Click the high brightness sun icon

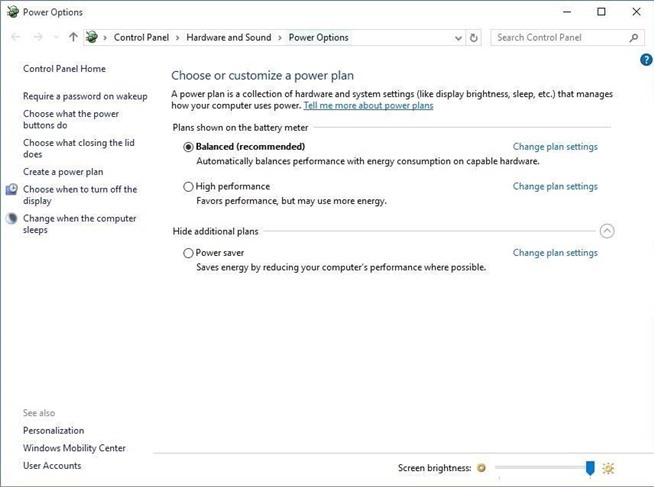(x=608, y=468)
